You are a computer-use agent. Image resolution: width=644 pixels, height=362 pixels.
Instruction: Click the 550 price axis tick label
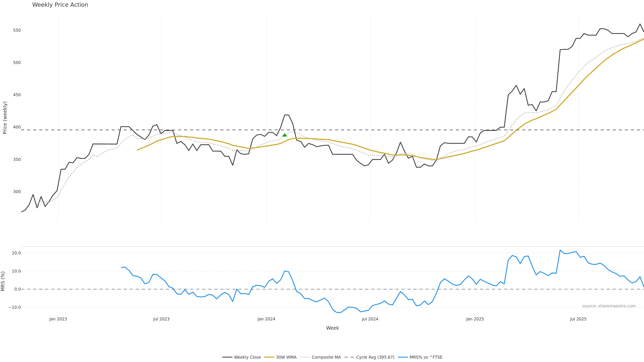(x=17, y=30)
